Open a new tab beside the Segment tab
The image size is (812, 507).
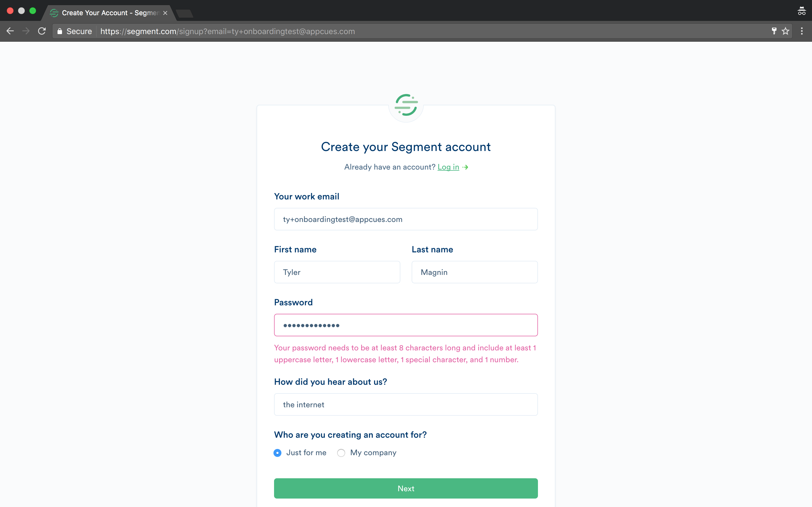[x=184, y=14]
